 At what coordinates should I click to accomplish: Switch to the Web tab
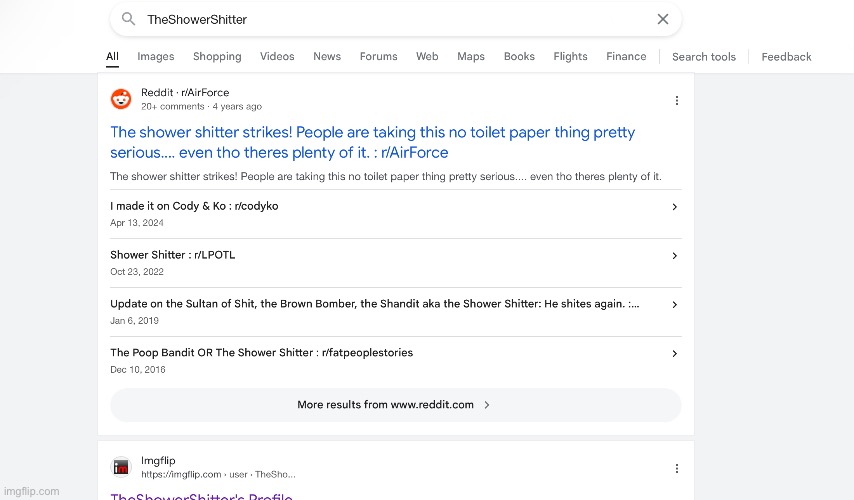tap(427, 57)
